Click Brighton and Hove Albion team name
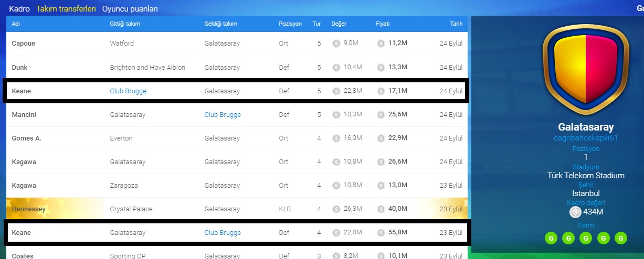Image resolution: width=644 pixels, height=259 pixels. (147, 68)
